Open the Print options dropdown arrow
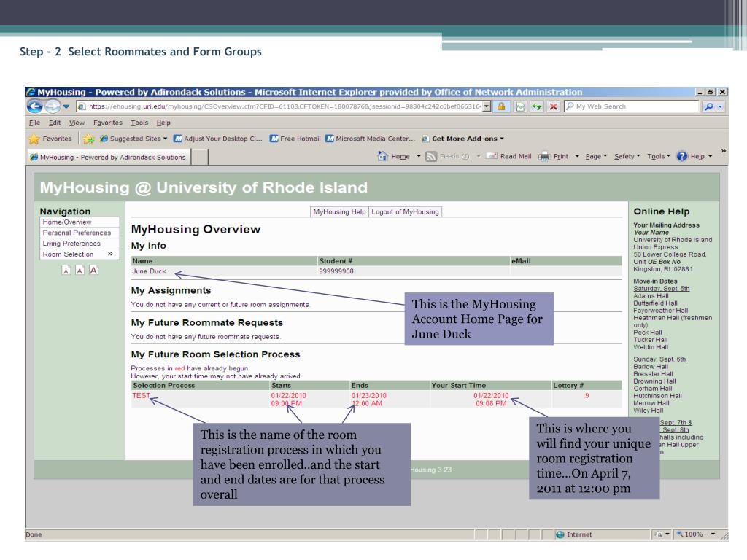 tap(577, 156)
